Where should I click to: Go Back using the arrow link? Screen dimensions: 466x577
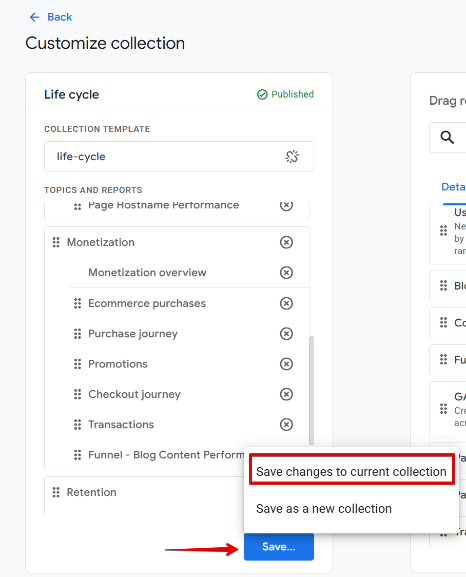pyautogui.click(x=50, y=17)
